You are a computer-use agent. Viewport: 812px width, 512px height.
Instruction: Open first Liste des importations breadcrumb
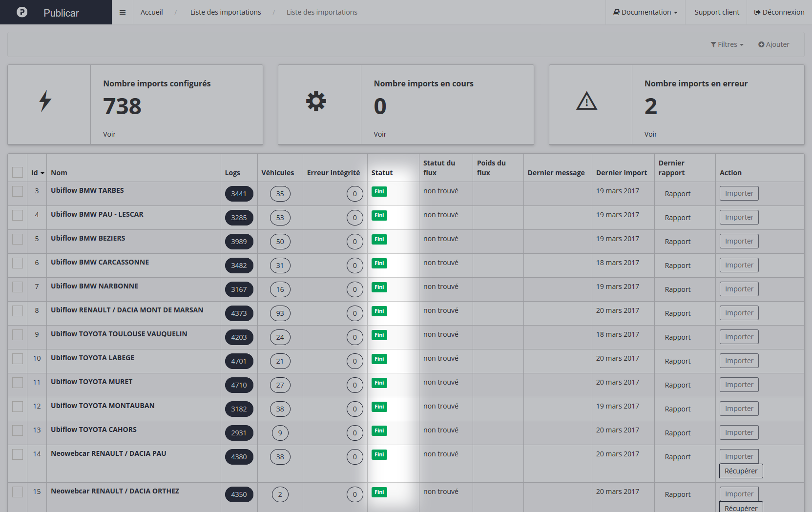click(x=226, y=12)
